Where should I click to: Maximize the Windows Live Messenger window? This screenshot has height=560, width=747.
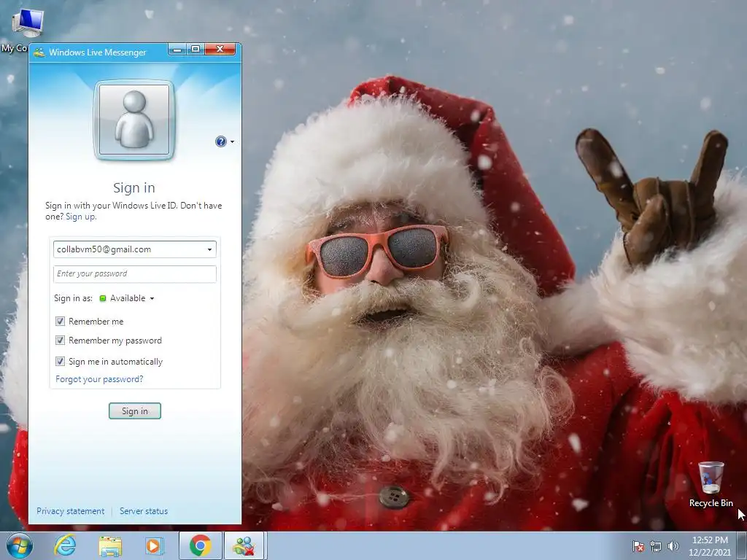pyautogui.click(x=196, y=49)
